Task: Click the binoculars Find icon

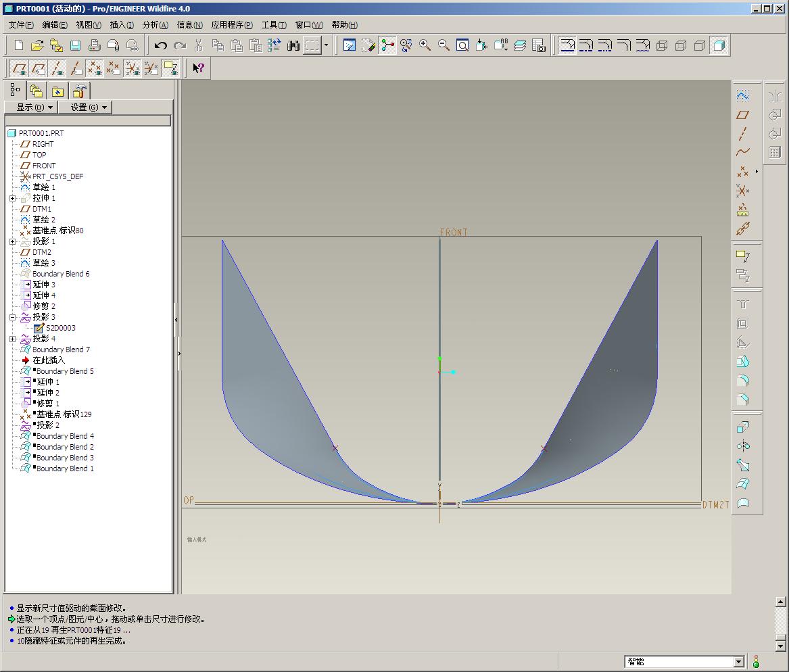Action: click(x=293, y=45)
